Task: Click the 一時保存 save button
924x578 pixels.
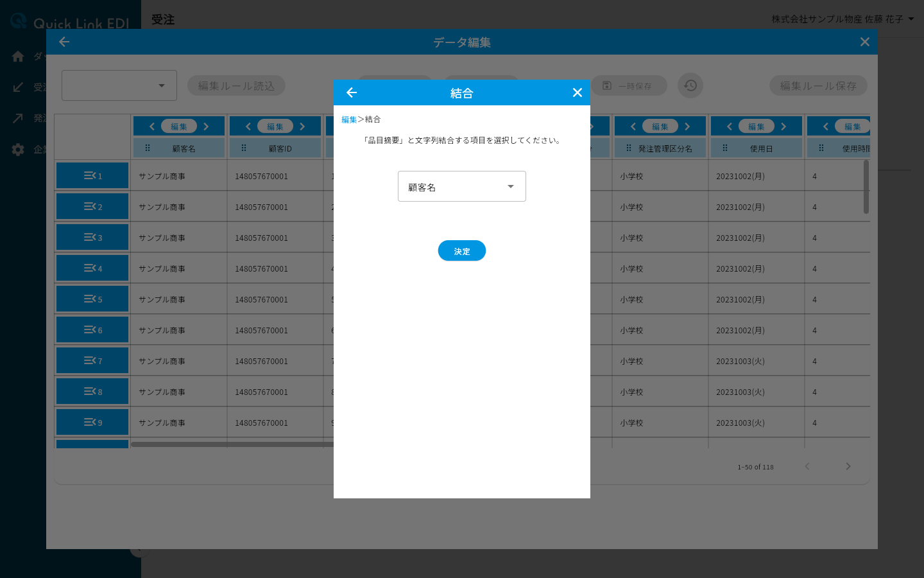Action: [x=629, y=85]
